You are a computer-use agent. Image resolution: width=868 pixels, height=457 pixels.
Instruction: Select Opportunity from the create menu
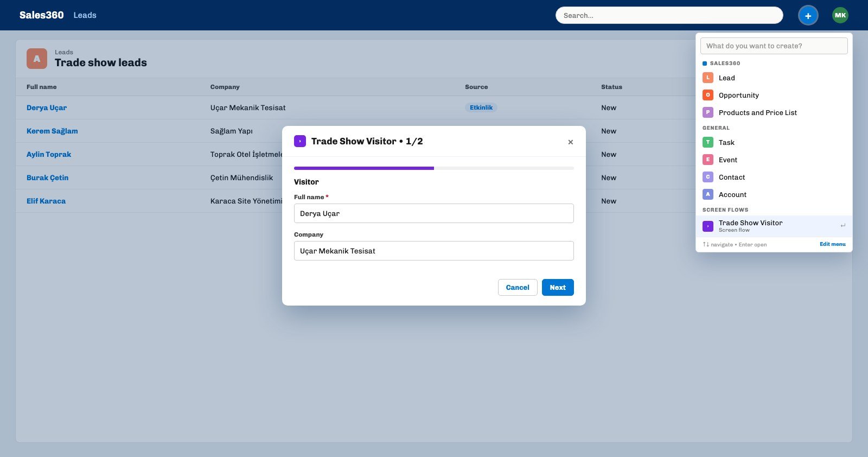(x=774, y=95)
